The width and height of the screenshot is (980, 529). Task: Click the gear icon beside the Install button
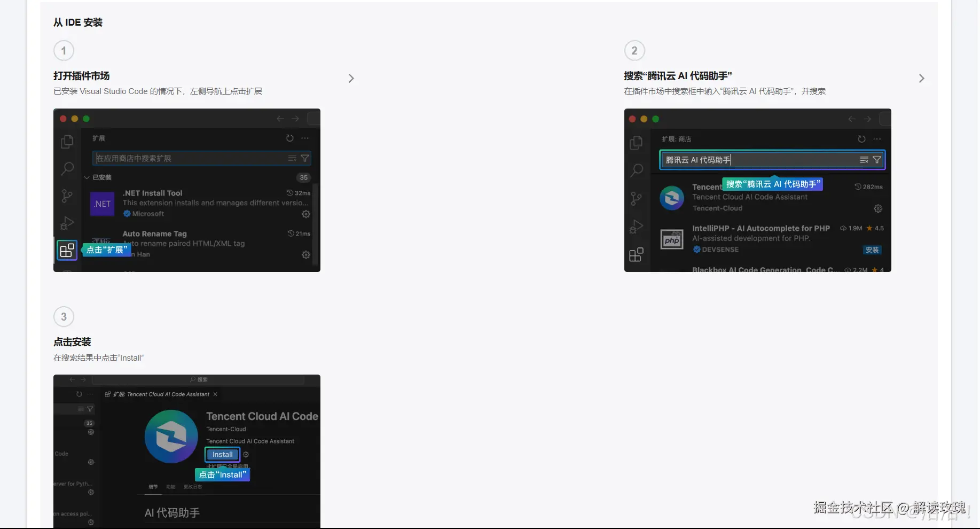coord(246,455)
